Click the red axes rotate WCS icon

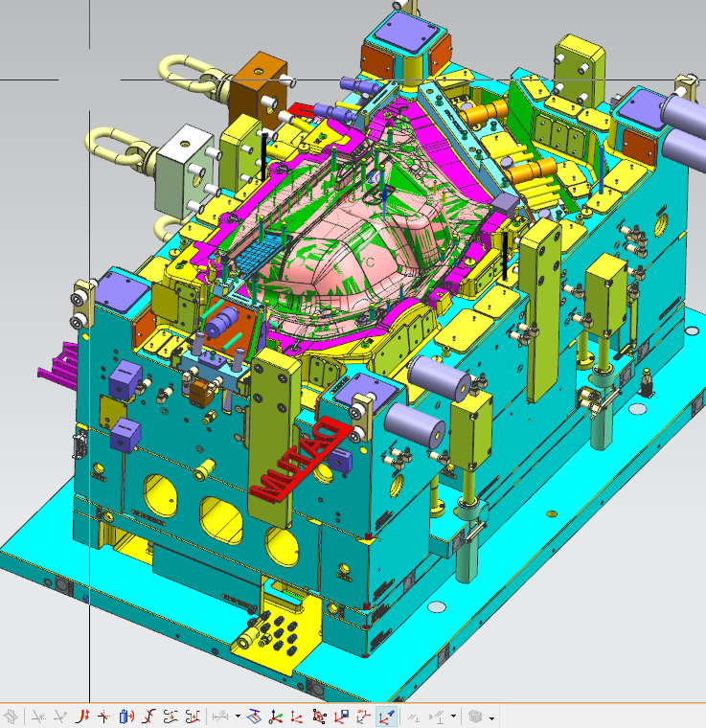[297, 717]
